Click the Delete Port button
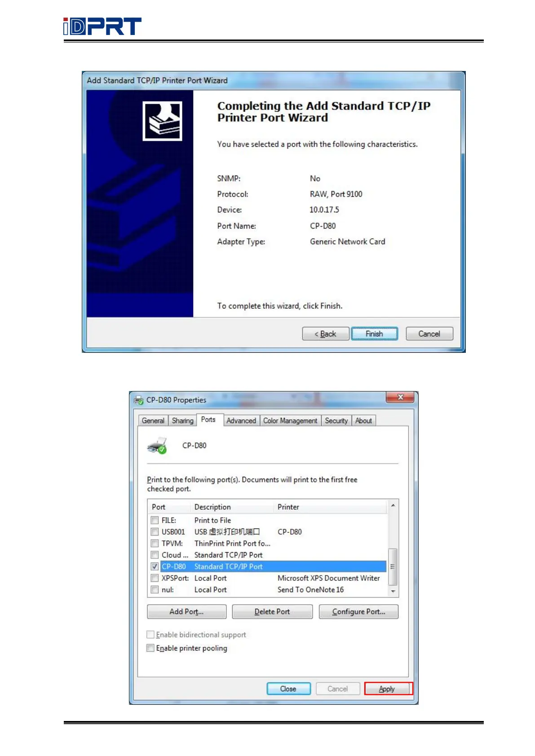Screen dimensions: 535x756 point(272,612)
